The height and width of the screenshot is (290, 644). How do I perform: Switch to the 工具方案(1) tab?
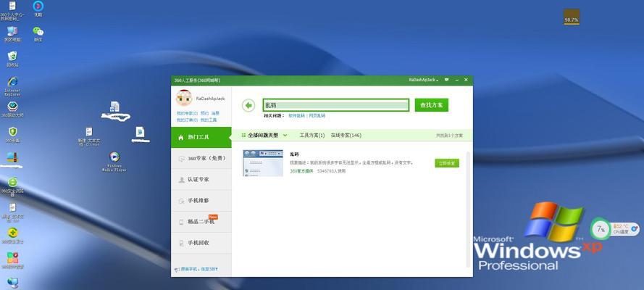312,135
